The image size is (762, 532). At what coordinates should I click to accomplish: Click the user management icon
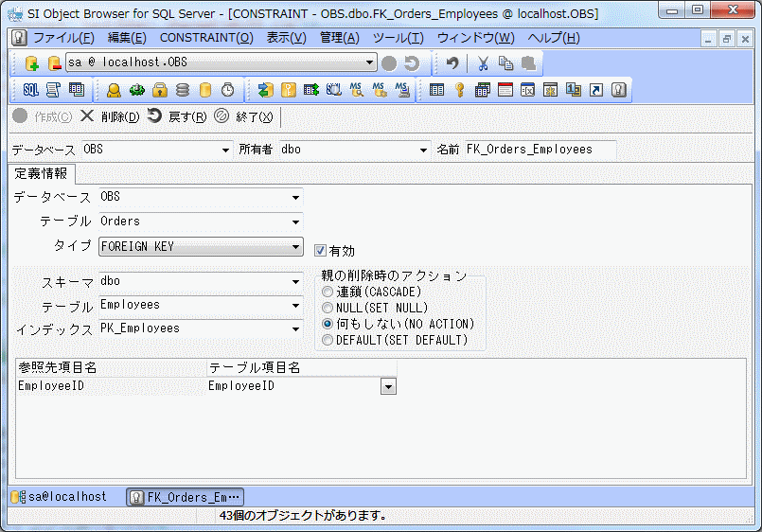114,90
